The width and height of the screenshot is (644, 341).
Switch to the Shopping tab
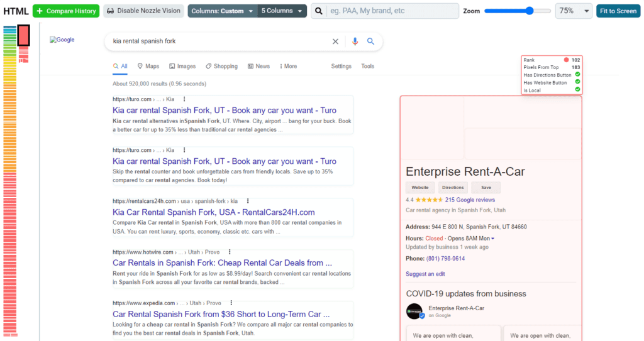(x=221, y=67)
